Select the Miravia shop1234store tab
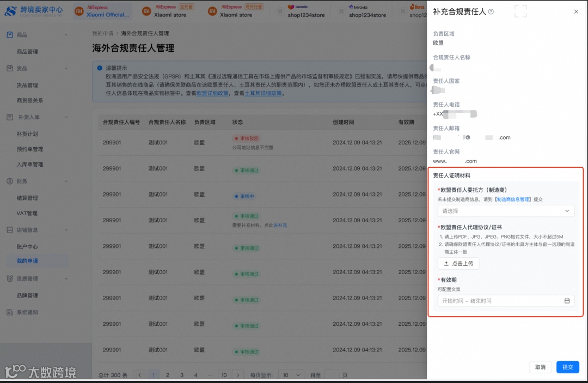The height and width of the screenshot is (383, 588). click(362, 11)
